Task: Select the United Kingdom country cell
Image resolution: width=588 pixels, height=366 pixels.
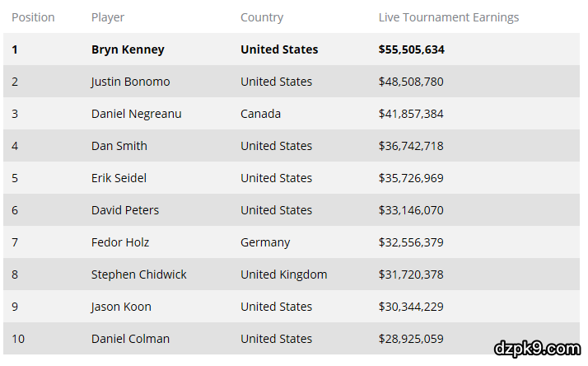Action: pyautogui.click(x=284, y=274)
